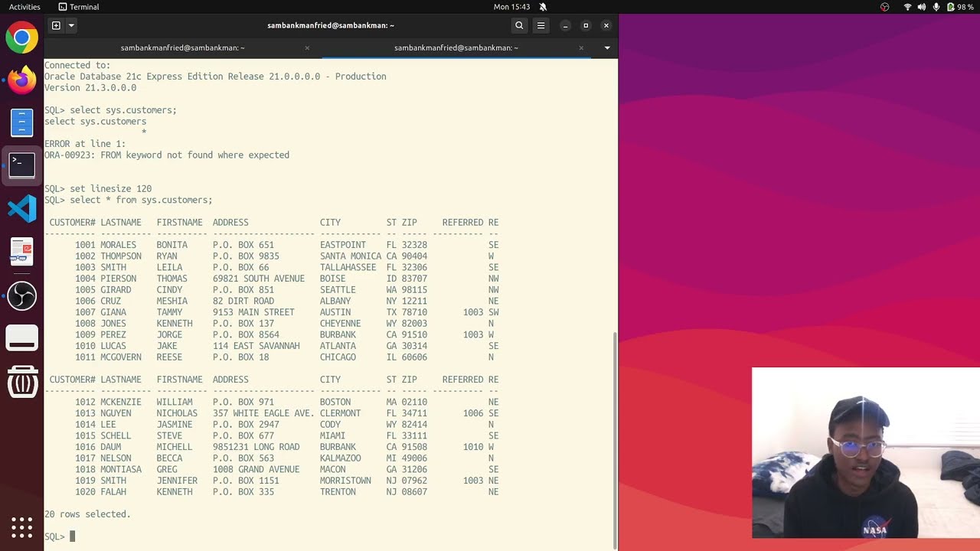Click the Terminal search icon

(x=519, y=25)
